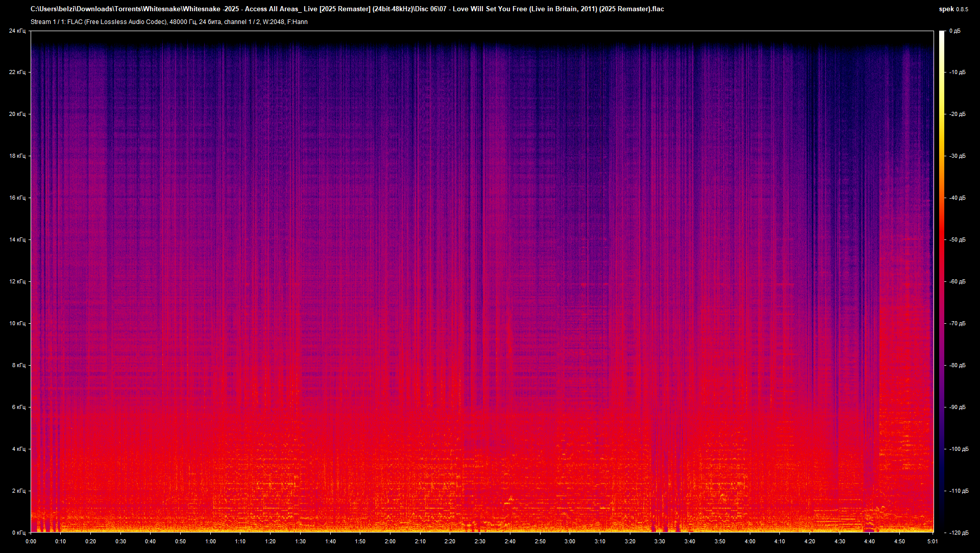Click the -60 дБ label on the legend
Viewport: 980px width, 553px height.
(x=959, y=281)
